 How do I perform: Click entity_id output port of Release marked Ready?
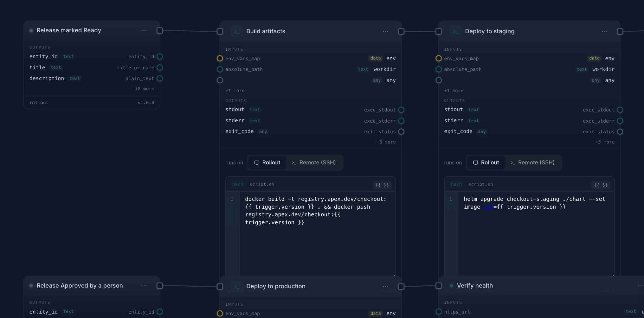160,57
